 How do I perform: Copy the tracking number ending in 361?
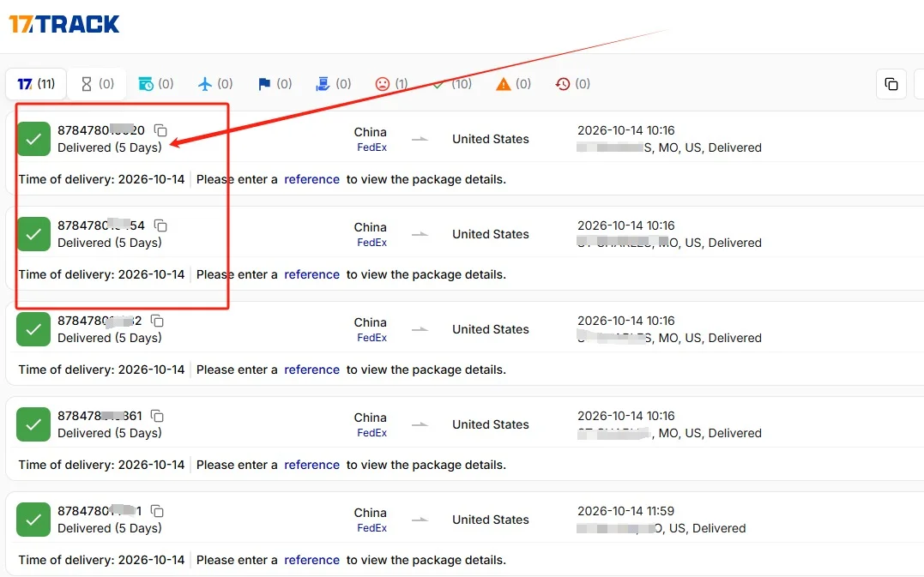coord(157,416)
